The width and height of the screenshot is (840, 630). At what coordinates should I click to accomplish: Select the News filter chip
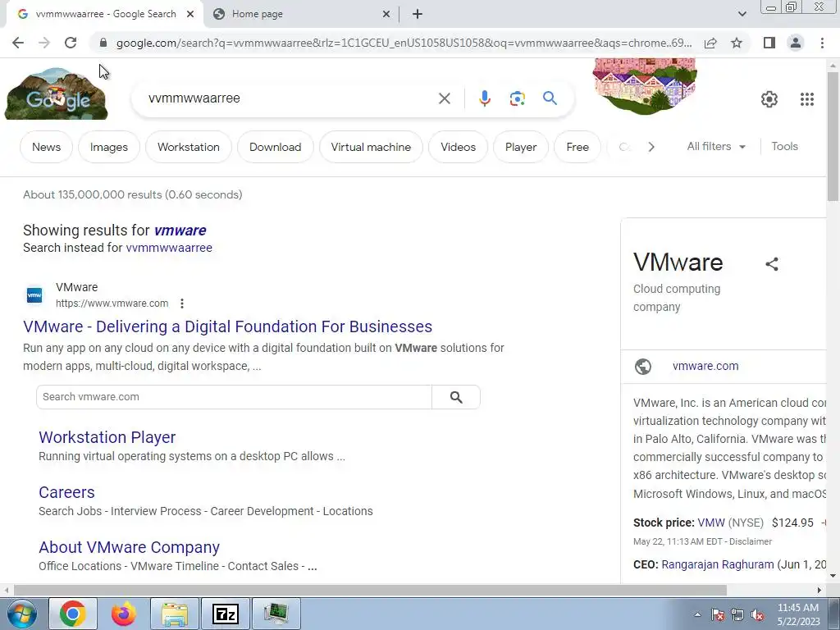[x=46, y=147]
